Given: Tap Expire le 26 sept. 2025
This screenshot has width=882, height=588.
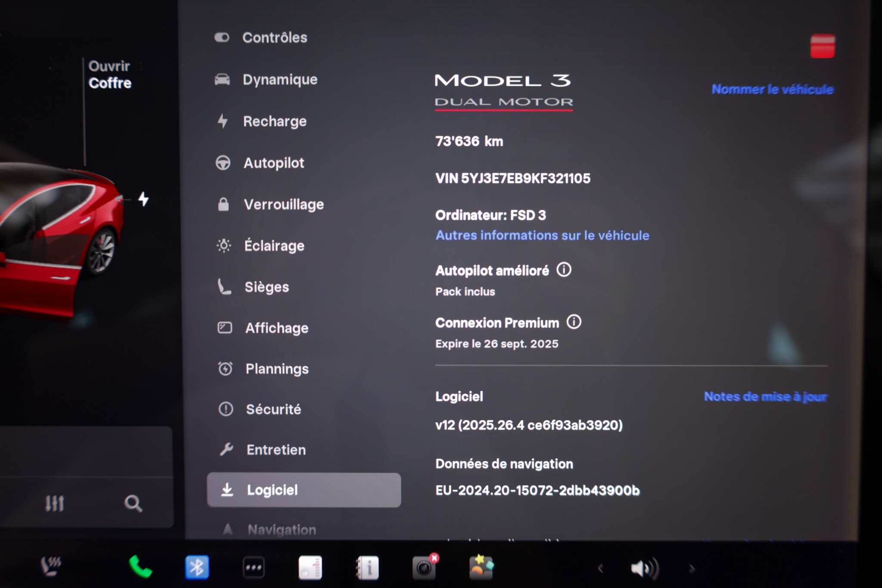Looking at the screenshot, I should tap(497, 344).
